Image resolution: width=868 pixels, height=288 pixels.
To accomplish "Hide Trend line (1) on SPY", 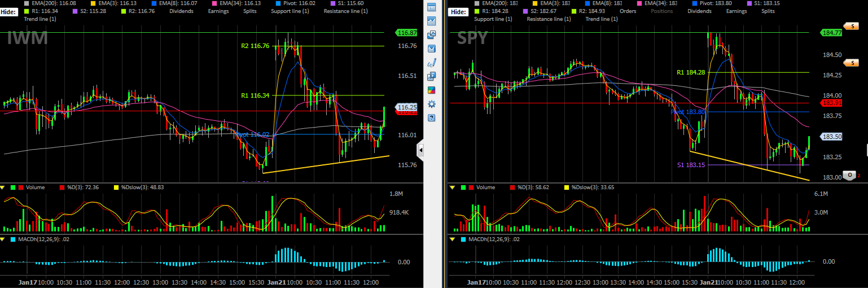I will (x=601, y=19).
